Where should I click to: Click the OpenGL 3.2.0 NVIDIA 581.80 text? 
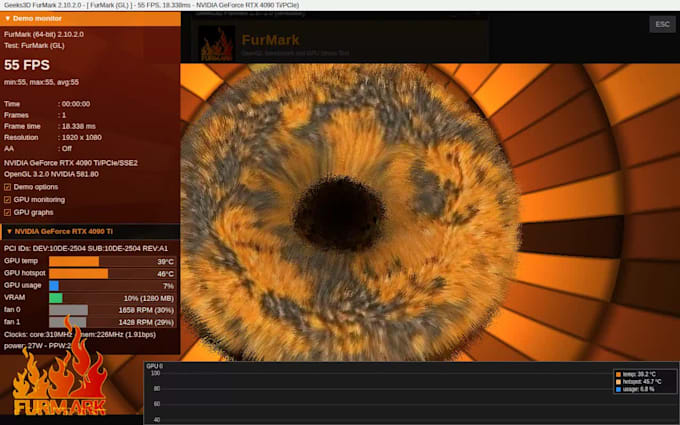click(51, 174)
